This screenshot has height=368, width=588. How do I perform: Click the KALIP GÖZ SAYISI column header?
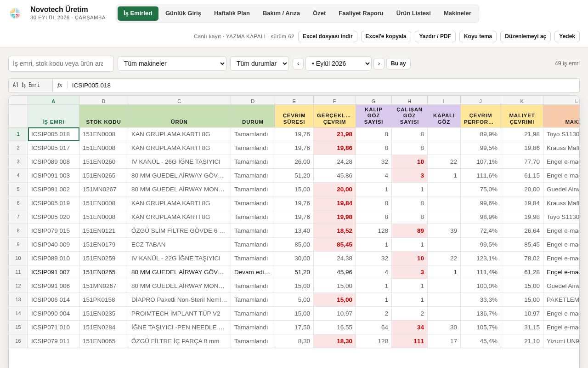[x=373, y=116]
